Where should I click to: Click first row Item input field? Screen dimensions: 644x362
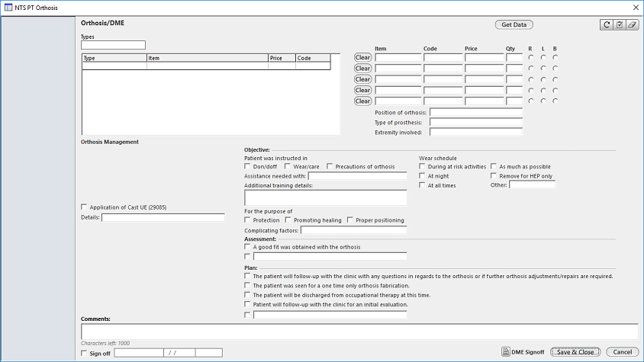(398, 57)
